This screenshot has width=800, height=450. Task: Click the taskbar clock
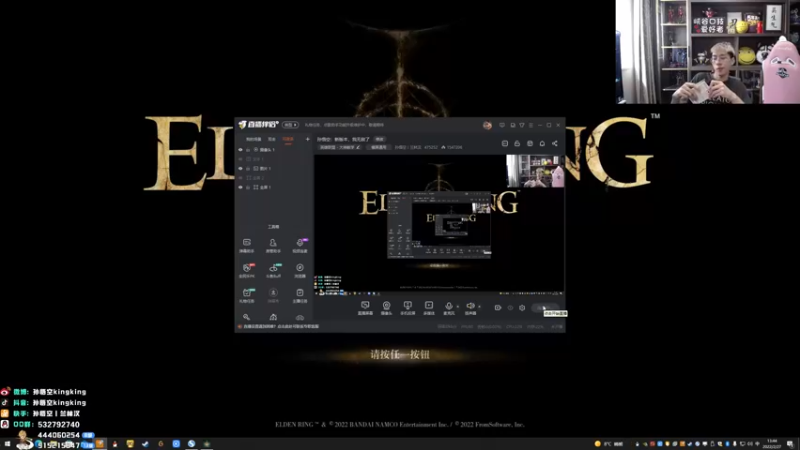coord(772,444)
